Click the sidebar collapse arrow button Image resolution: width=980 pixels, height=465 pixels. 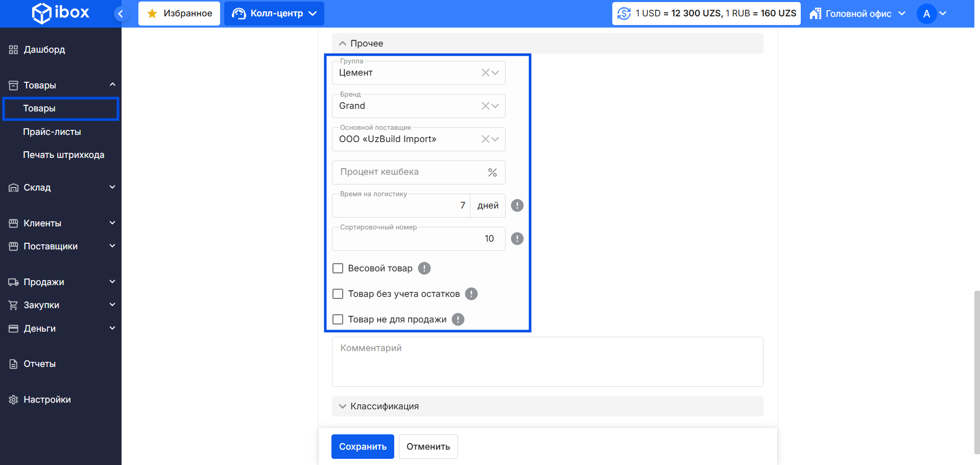pyautogui.click(x=121, y=14)
